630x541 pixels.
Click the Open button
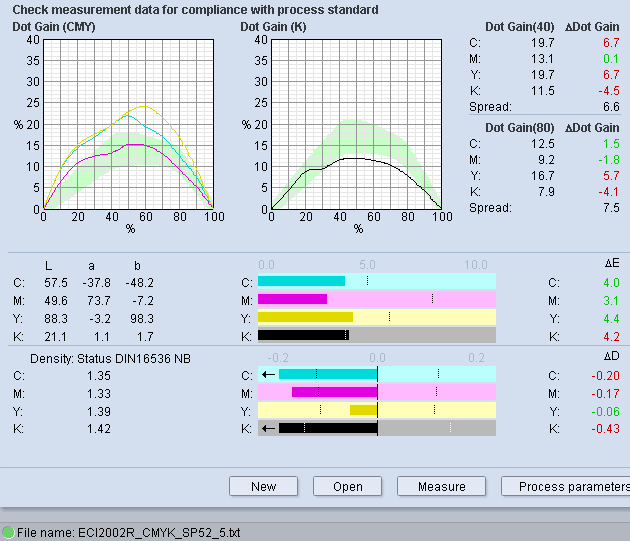(x=348, y=486)
